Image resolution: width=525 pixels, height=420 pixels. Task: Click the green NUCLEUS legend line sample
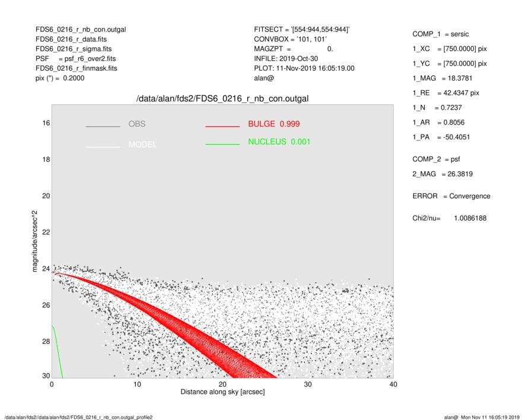coord(222,144)
